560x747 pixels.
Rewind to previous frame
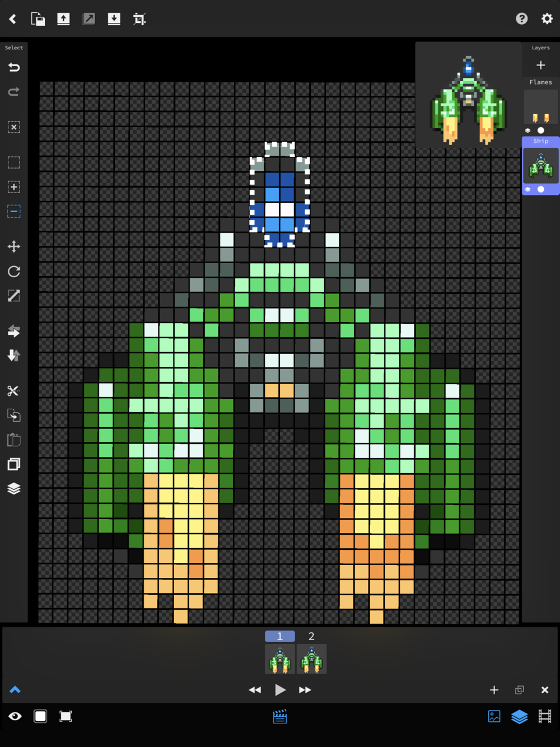(255, 690)
